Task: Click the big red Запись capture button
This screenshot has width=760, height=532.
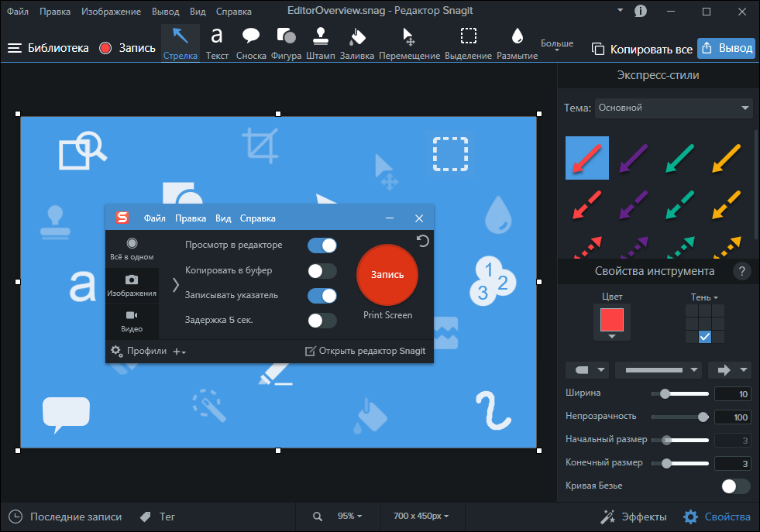Action: pos(387,275)
